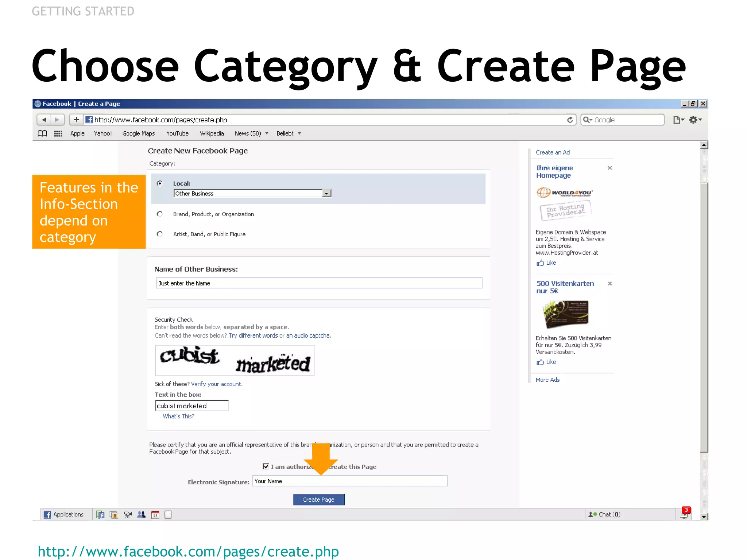The height and width of the screenshot is (560, 747).
Task: Click the Create Page button
Action: coord(319,499)
